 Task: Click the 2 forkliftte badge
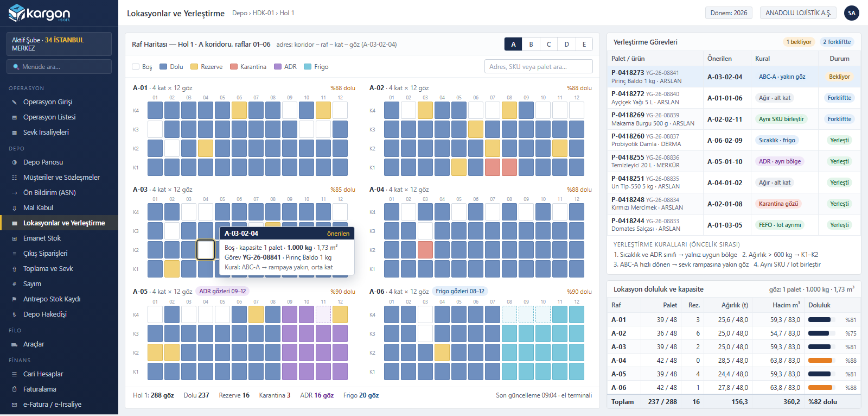point(837,42)
